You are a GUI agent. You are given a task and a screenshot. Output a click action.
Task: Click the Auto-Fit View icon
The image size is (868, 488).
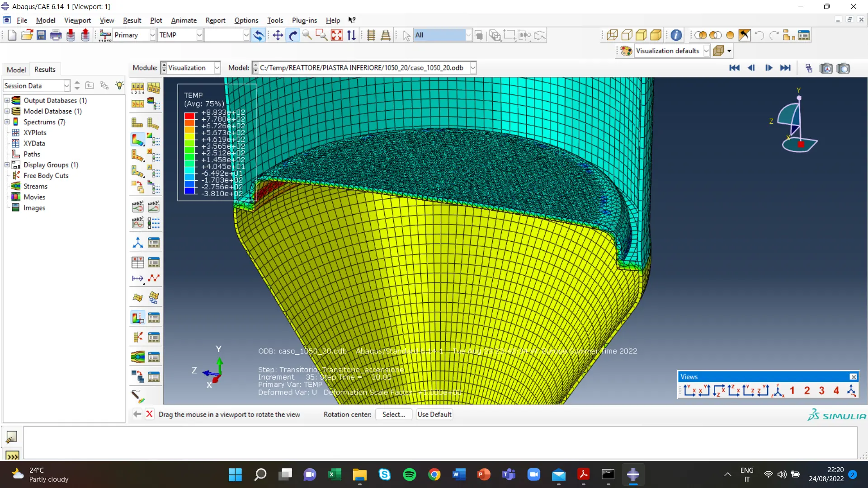pos(337,35)
